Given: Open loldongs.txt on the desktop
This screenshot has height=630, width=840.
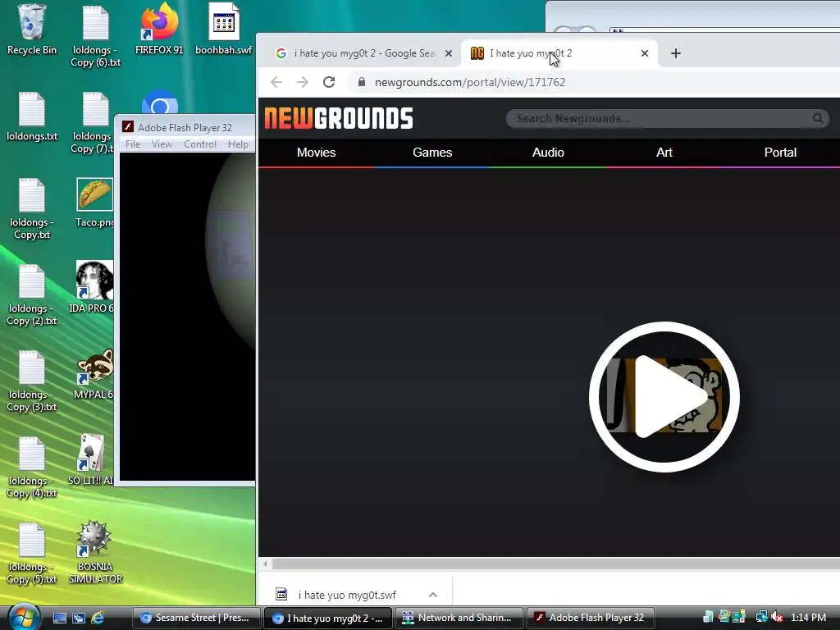Looking at the screenshot, I should tap(32, 116).
